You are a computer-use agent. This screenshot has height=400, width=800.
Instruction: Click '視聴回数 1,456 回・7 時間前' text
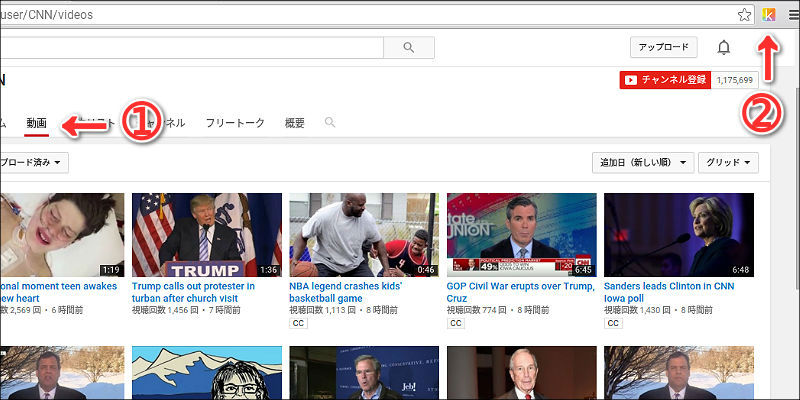coord(186,310)
